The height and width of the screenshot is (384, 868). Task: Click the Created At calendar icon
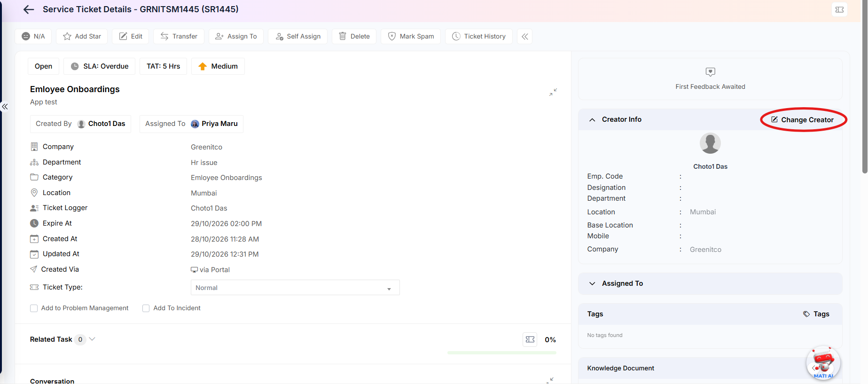[x=34, y=239]
